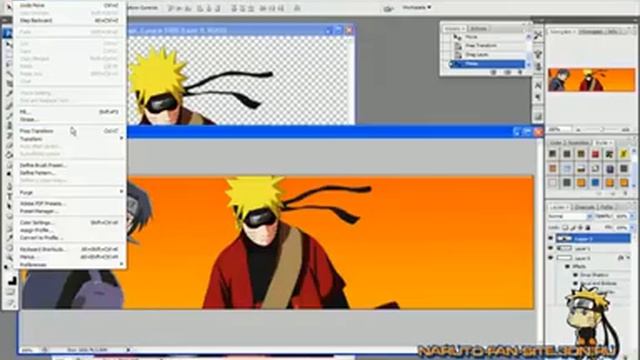Select the Type tool in toolbox
Viewport: 640px width, 360px height.
(x=9, y=196)
